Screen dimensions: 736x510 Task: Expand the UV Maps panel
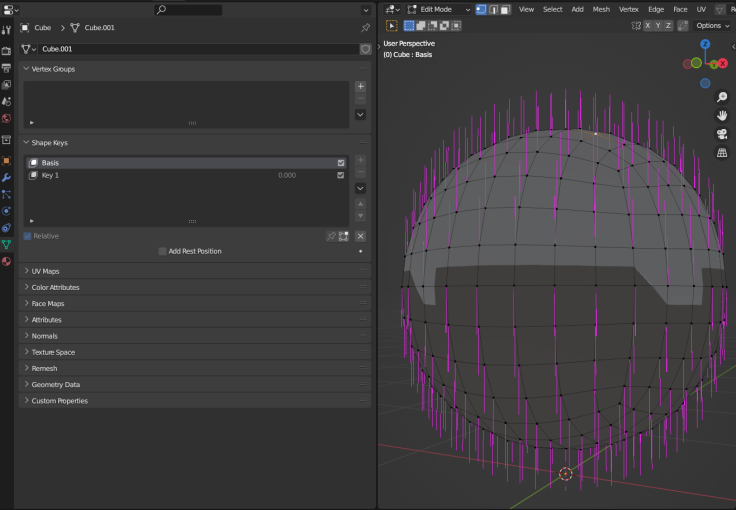[26, 271]
